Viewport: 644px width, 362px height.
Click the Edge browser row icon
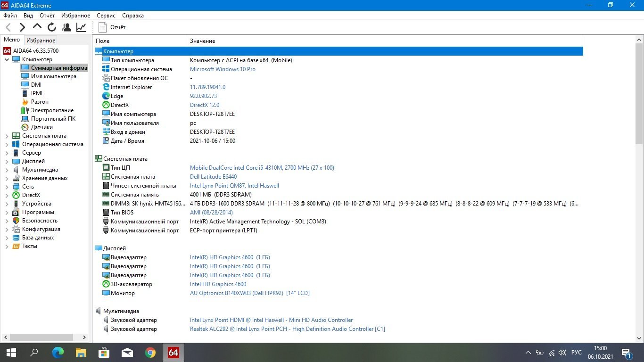pyautogui.click(x=106, y=96)
